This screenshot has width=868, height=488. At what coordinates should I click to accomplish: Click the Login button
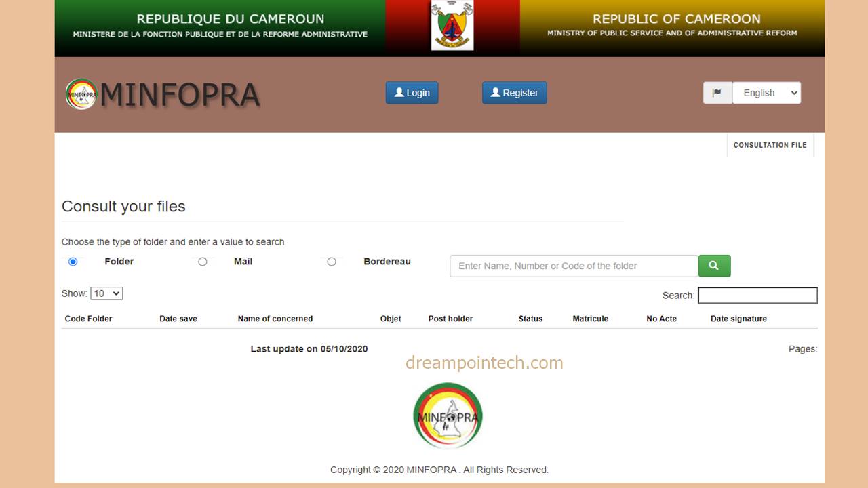412,93
